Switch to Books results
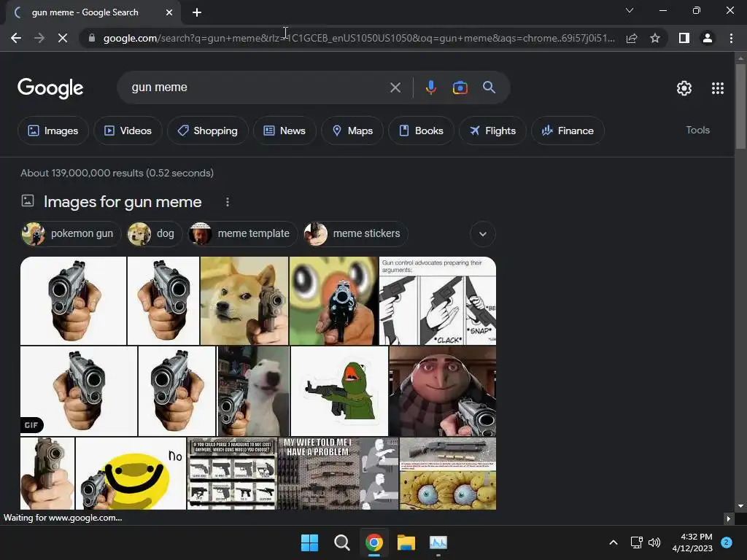The image size is (747, 560). coord(421,131)
